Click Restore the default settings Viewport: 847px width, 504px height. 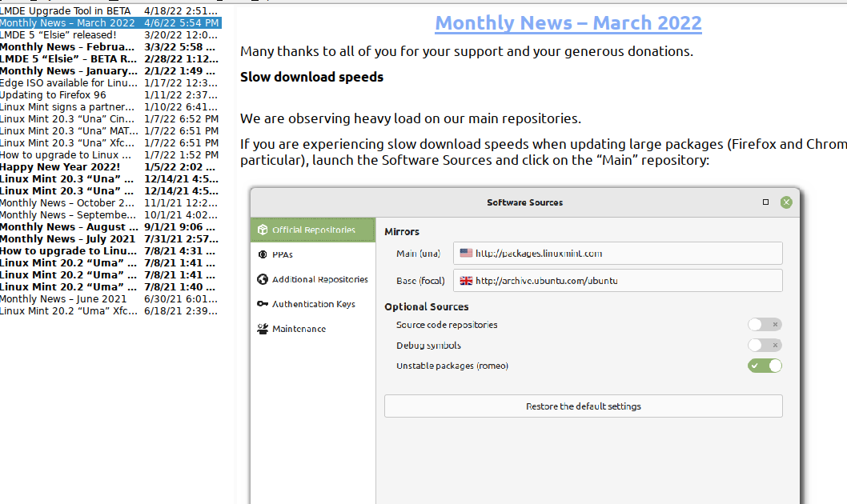coord(583,406)
